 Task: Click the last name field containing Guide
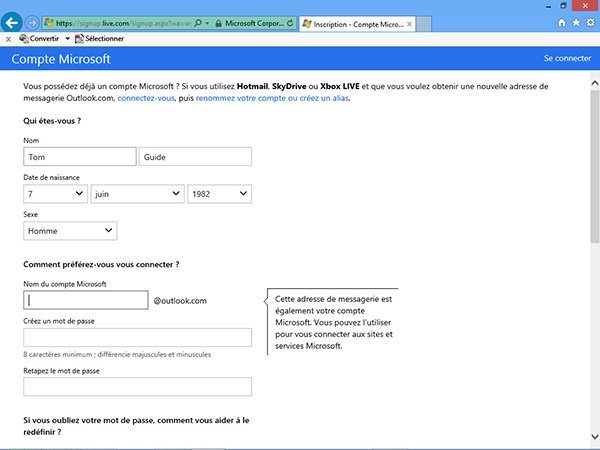click(x=195, y=157)
